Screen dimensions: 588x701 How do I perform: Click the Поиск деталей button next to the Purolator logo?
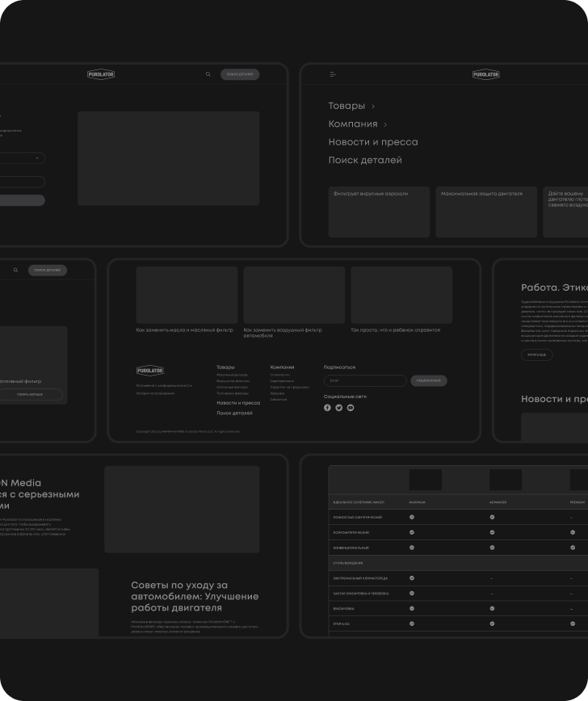click(x=240, y=74)
